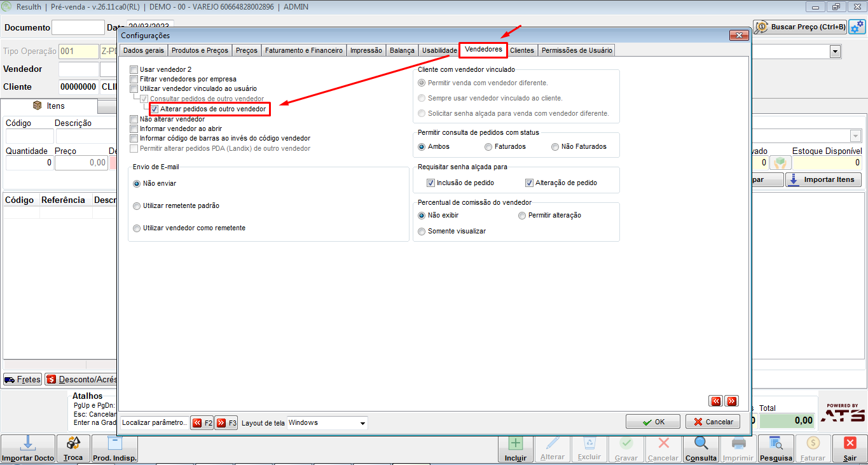Open Usabilidade tab

click(x=439, y=50)
